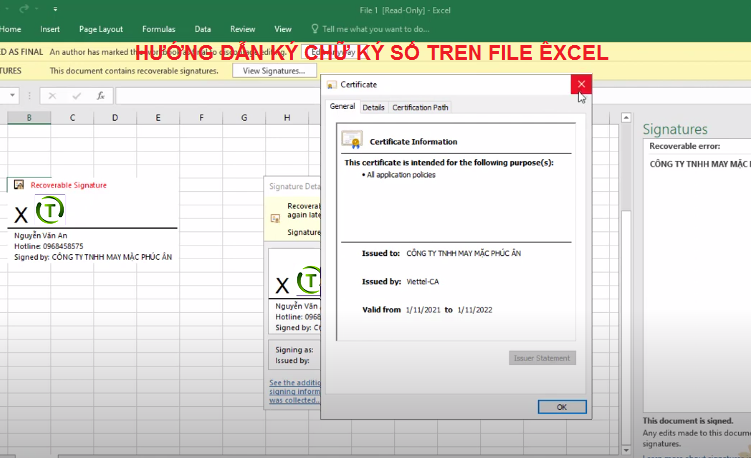Click the vertical scrollbar up arrow
This screenshot has width=751, height=458.
626,118
